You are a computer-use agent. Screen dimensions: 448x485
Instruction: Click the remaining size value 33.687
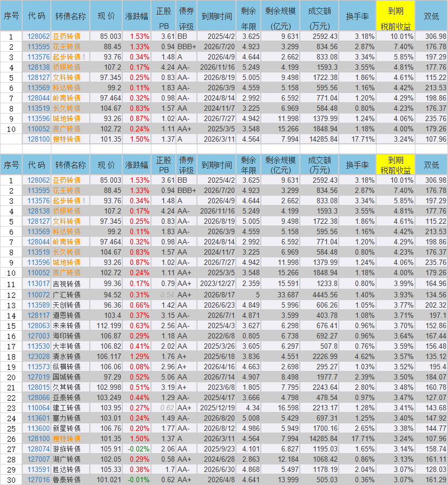click(x=288, y=295)
